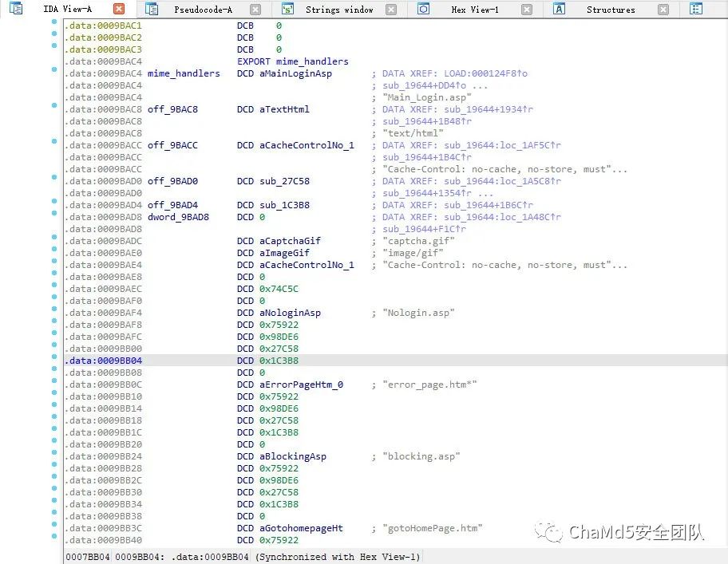Image resolution: width=728 pixels, height=564 pixels.
Task: Click the aNologinAsp operand
Action: (x=291, y=313)
